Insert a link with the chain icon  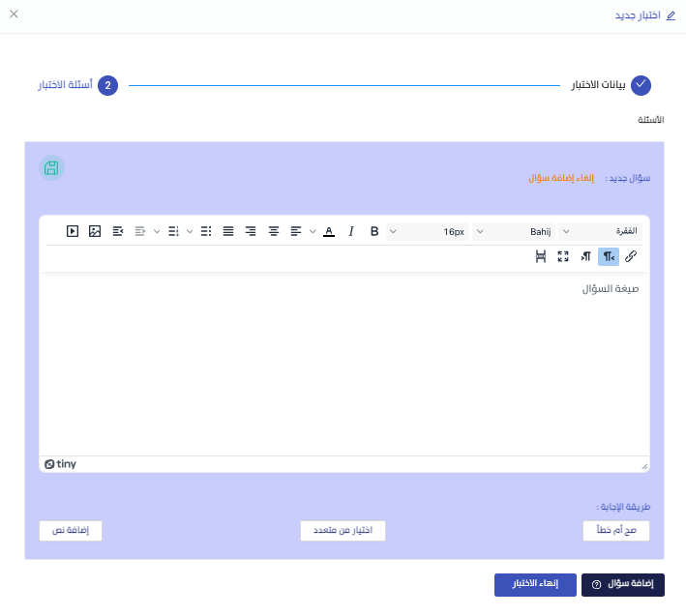click(631, 256)
